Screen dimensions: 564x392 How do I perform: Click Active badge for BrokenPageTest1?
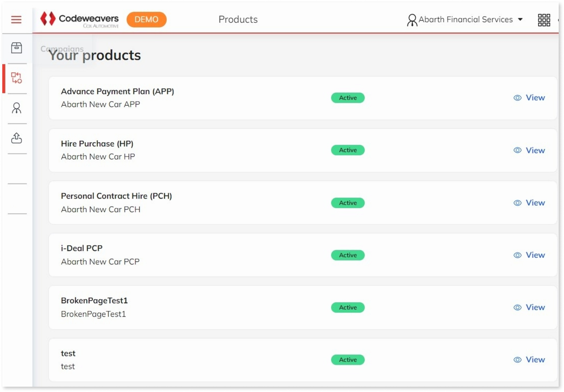click(348, 307)
